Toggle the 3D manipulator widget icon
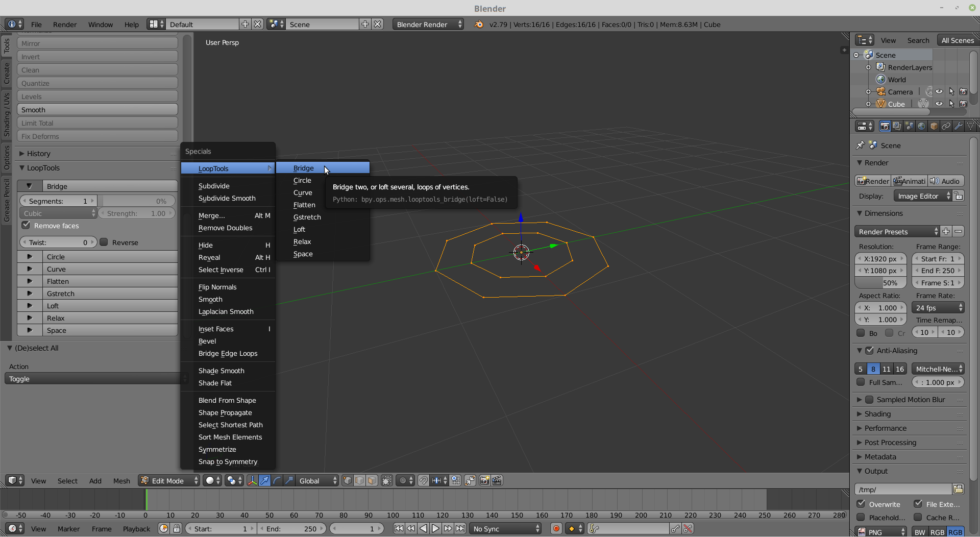 (252, 480)
